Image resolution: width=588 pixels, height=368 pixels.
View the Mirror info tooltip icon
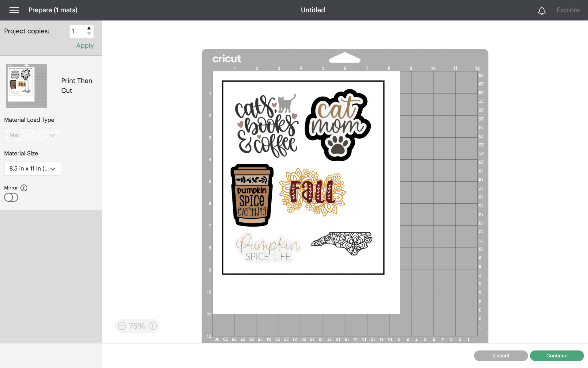coord(24,188)
